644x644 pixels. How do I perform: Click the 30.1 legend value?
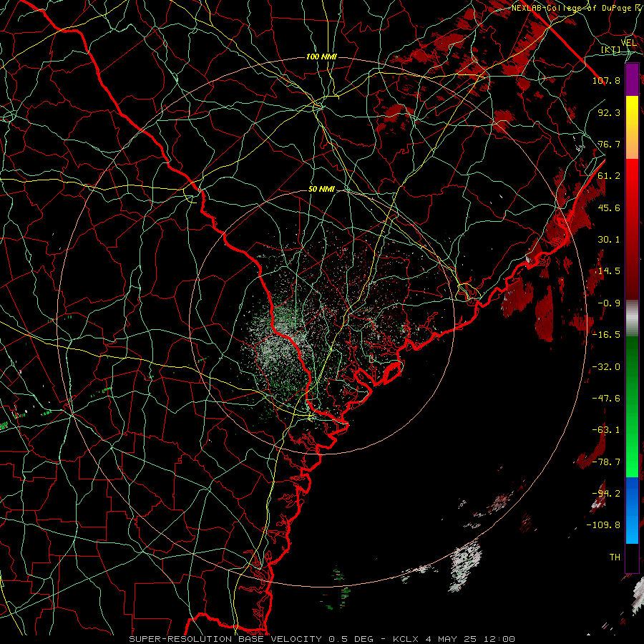click(x=609, y=240)
